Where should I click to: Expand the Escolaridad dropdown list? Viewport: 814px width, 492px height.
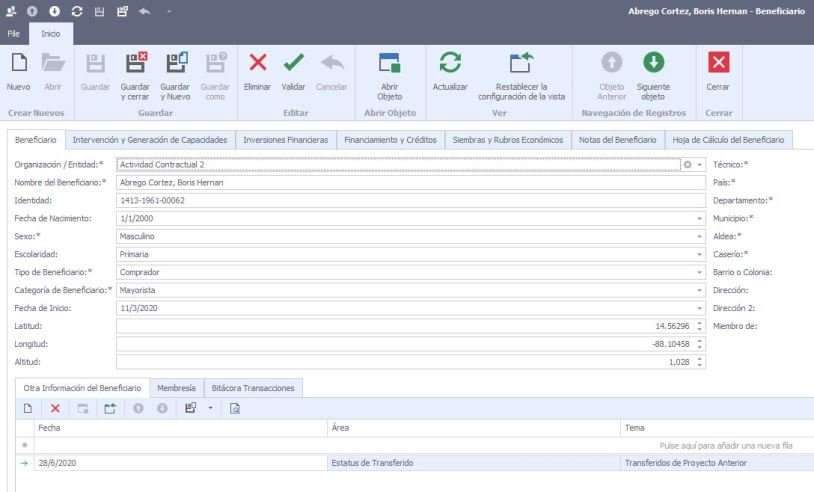tap(699, 254)
